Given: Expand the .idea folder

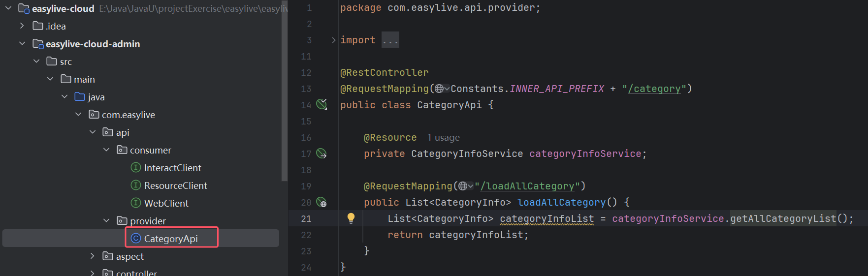Looking at the screenshot, I should point(22,26).
